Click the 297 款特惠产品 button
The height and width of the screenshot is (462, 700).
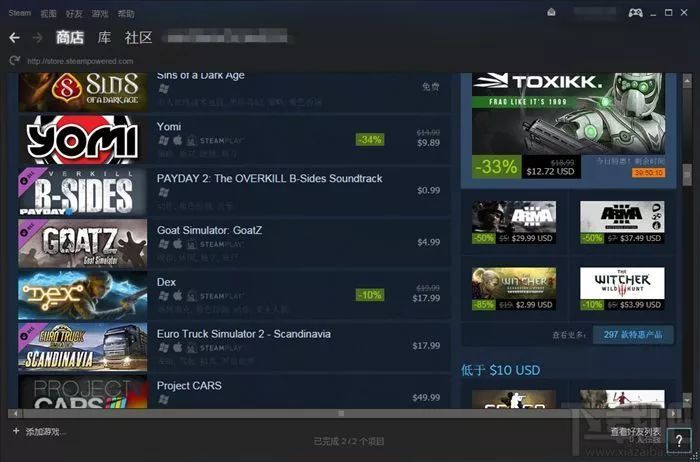tap(633, 334)
